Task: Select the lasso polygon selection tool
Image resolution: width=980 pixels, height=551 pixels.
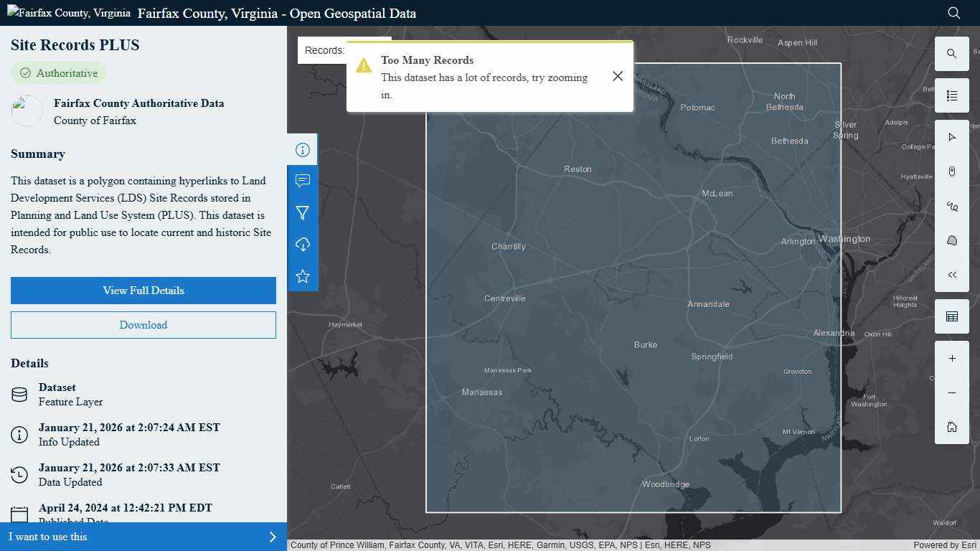Action: 952,240
